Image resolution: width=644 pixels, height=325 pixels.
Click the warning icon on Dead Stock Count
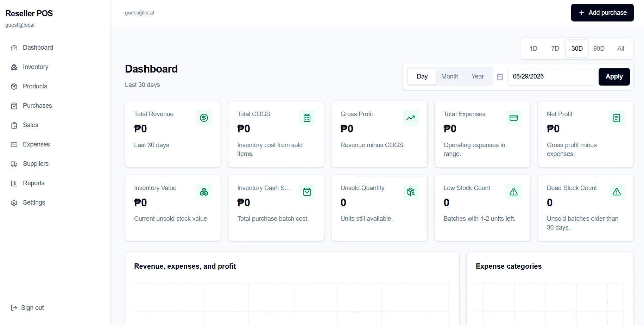[x=617, y=192]
